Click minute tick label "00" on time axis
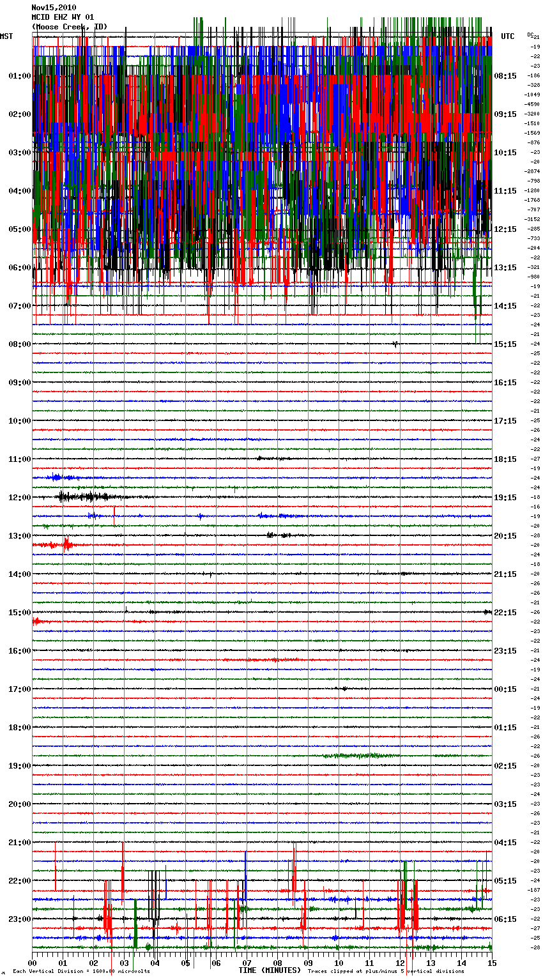Viewport: 543px width, 980px height. (x=33, y=963)
